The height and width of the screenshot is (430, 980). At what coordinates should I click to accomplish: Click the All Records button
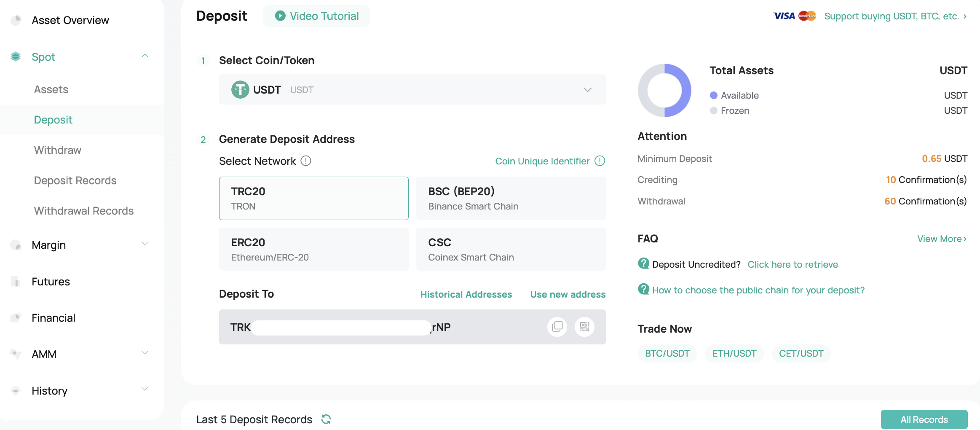point(924,419)
